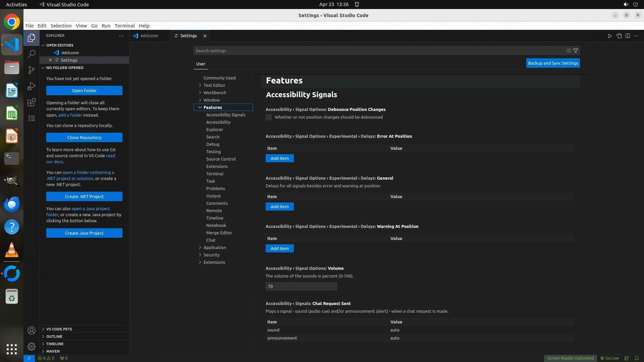Click the Volume value input field
Screen dimensions: 644x362
click(301, 286)
